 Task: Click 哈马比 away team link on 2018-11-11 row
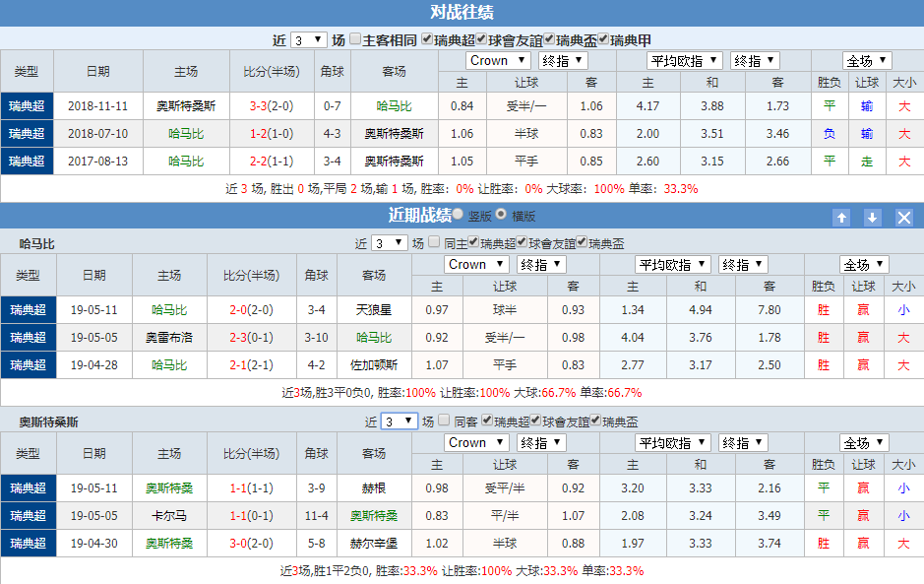[395, 106]
